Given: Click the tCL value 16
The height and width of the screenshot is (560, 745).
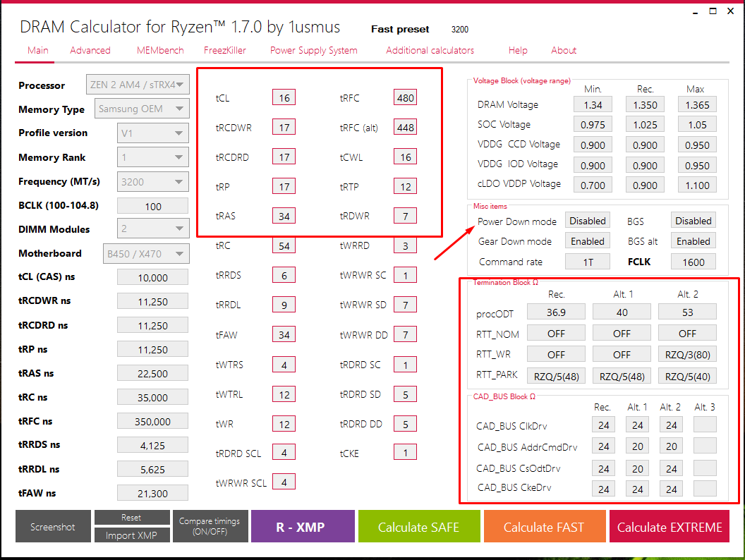Looking at the screenshot, I should (284, 97).
